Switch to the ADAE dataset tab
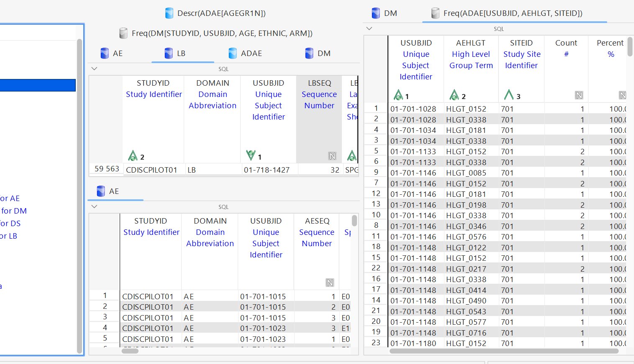Screen dimensions: 634x364 (245, 53)
